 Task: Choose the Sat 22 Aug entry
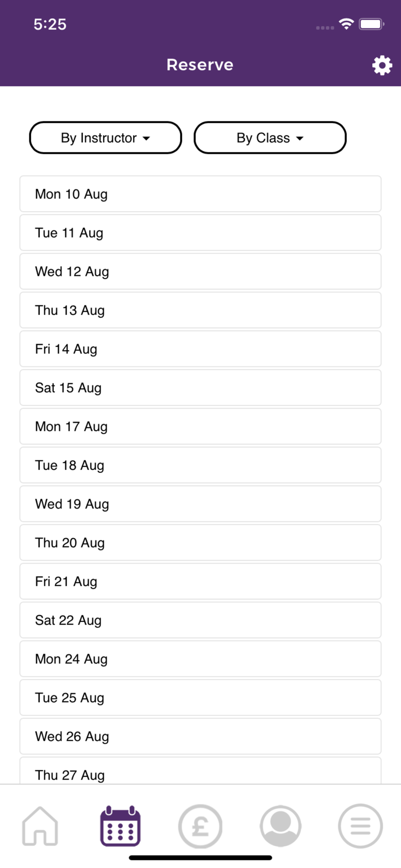[x=200, y=620]
